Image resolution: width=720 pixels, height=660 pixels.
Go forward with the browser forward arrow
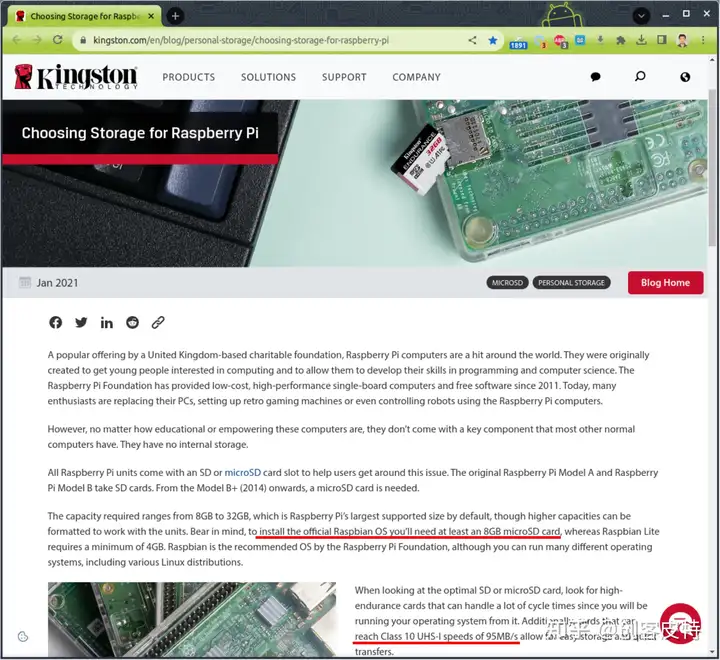click(37, 40)
